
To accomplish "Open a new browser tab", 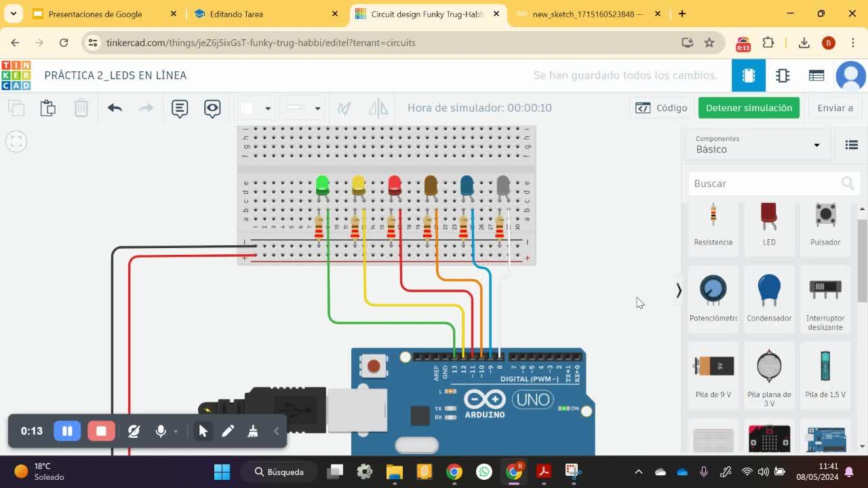I will pos(682,14).
